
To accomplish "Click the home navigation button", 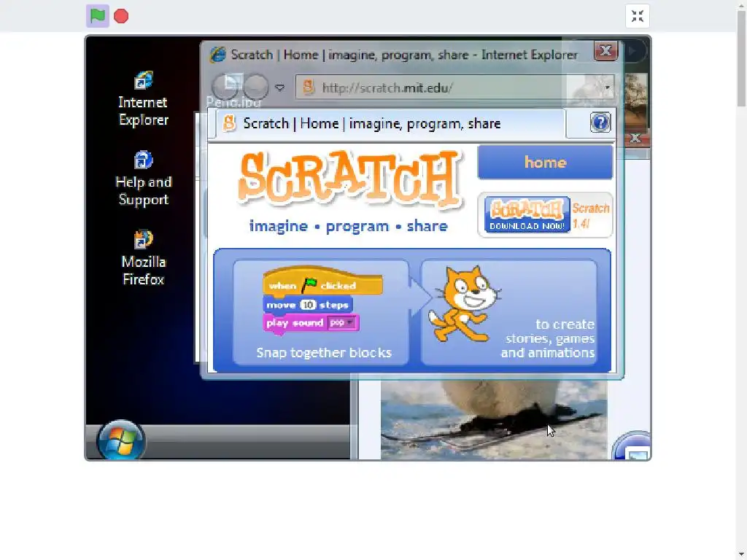I will pyautogui.click(x=545, y=163).
